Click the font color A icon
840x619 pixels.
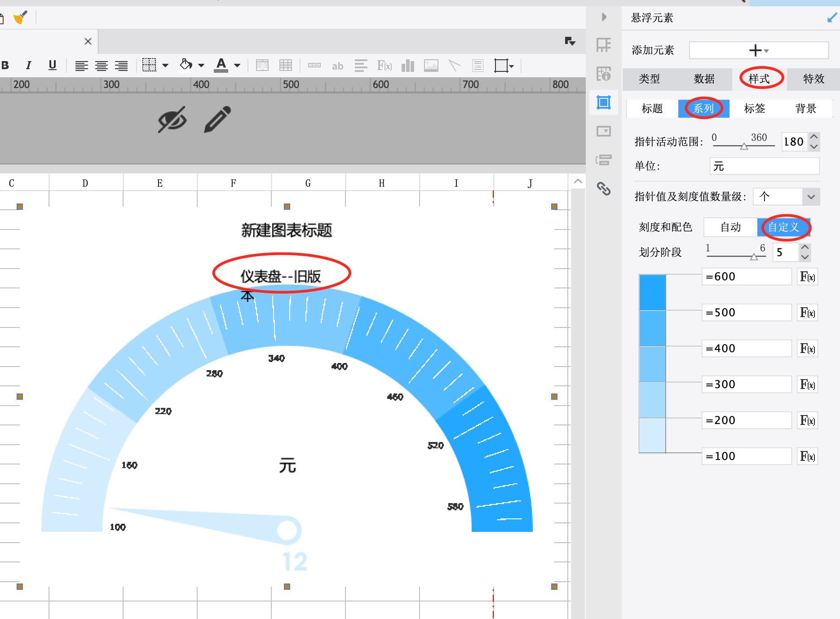(221, 65)
